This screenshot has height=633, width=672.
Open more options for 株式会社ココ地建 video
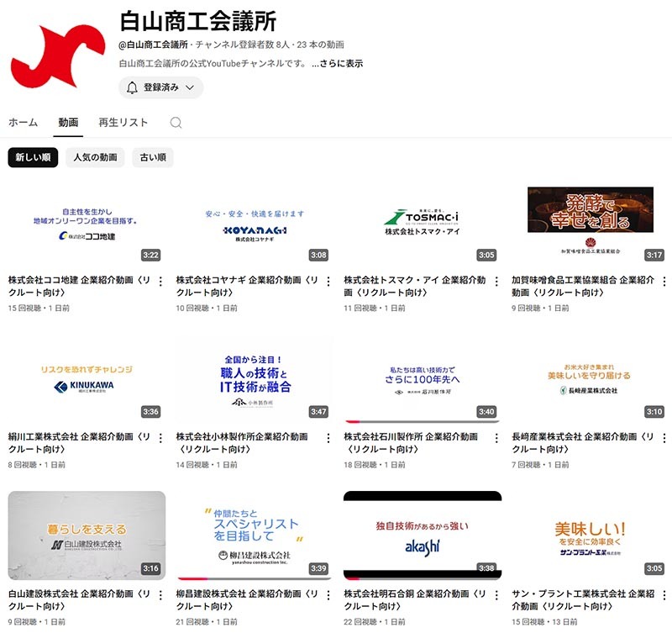coord(160,282)
